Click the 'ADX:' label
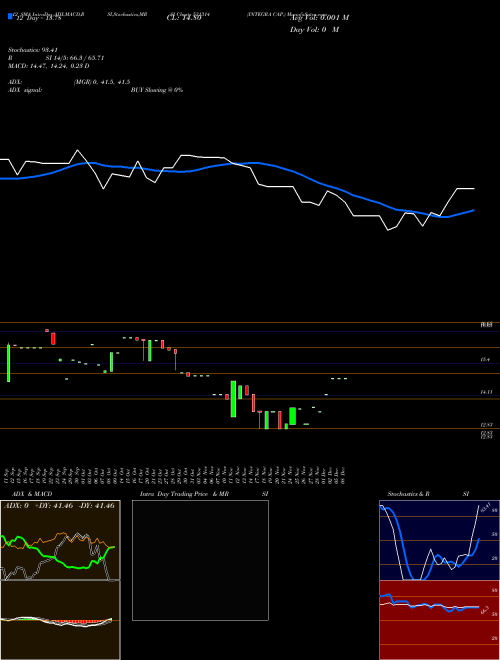 (x=15, y=82)
